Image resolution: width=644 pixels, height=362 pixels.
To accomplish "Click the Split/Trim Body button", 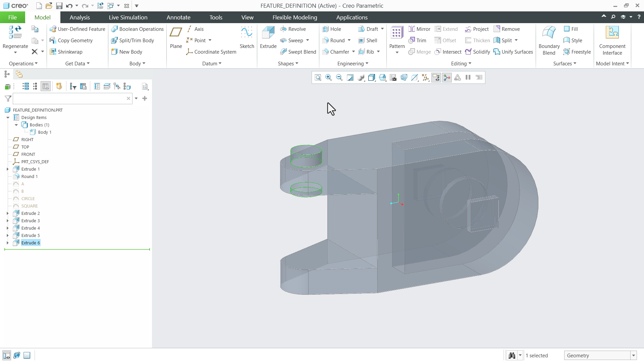I will (132, 41).
